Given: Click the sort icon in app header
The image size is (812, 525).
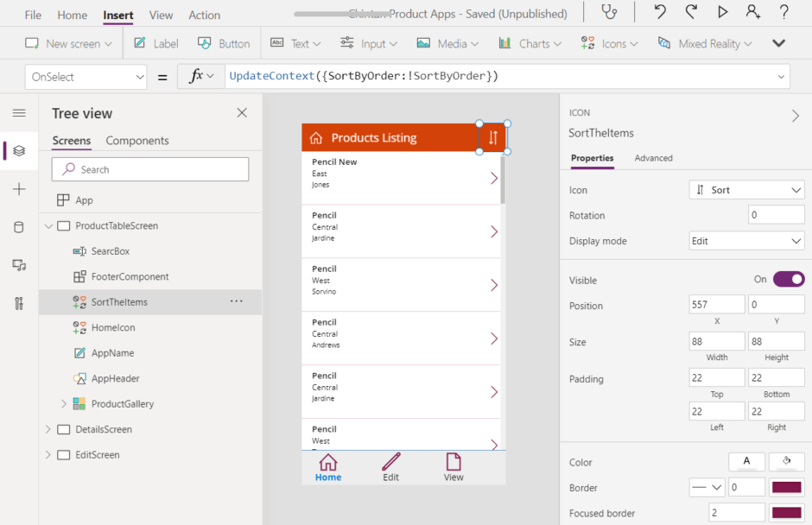Looking at the screenshot, I should pyautogui.click(x=493, y=137).
